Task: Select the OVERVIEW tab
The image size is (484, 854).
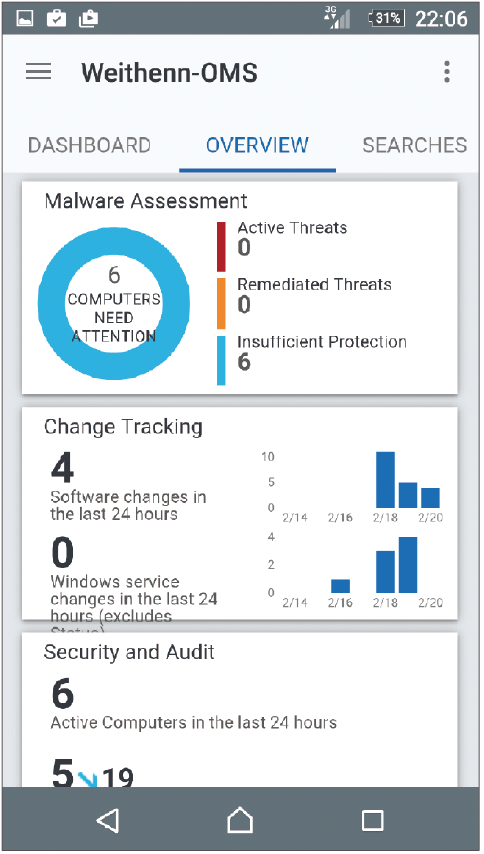Action: (257, 145)
